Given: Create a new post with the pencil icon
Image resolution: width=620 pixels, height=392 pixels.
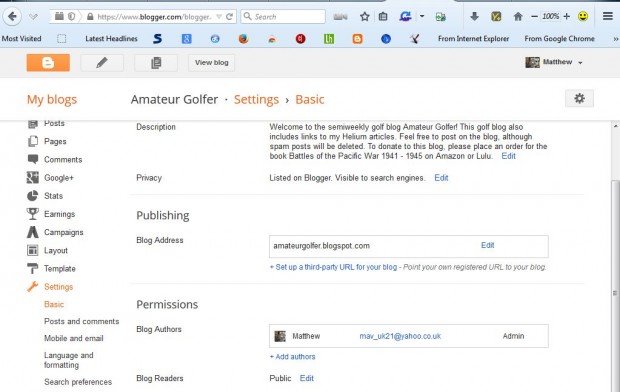Looking at the screenshot, I should click(102, 62).
